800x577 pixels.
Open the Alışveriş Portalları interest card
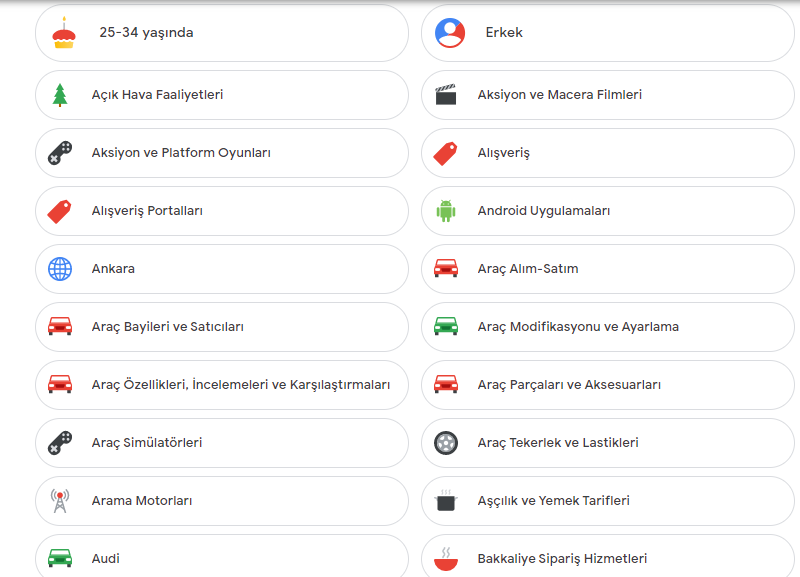pos(221,211)
